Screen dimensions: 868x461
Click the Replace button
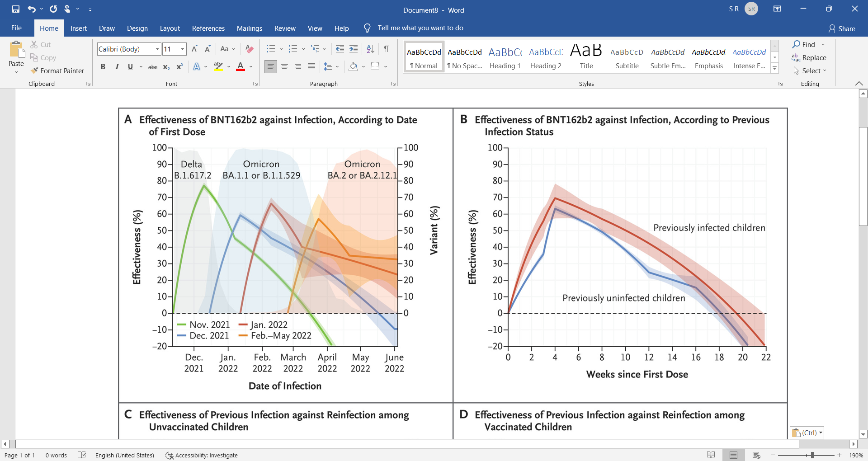(x=809, y=57)
